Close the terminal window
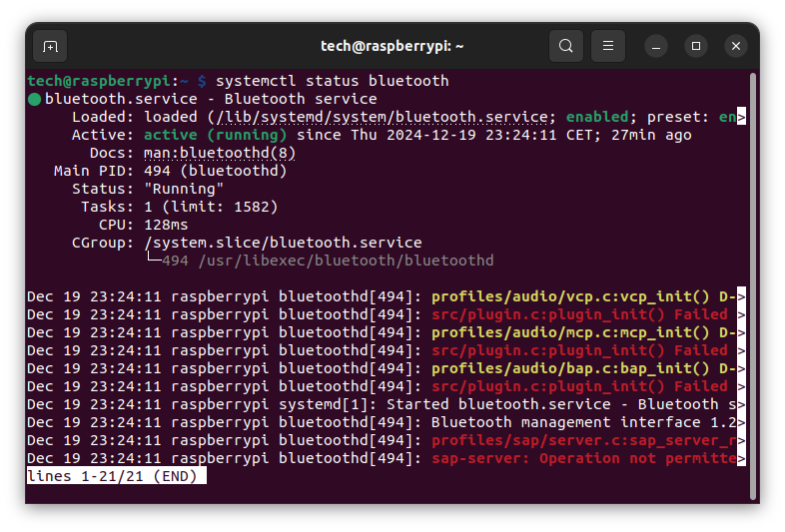785x532 pixels. (x=736, y=46)
